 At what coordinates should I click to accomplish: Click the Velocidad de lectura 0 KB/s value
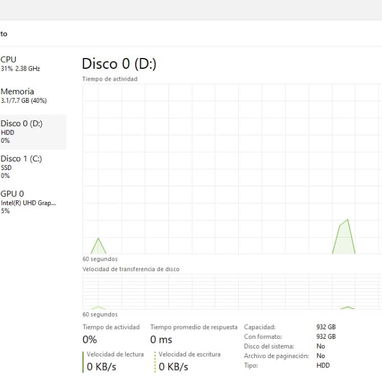click(101, 367)
